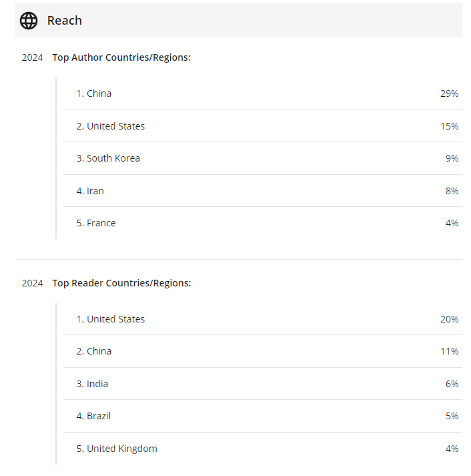Click the 29% value for China

tap(449, 93)
